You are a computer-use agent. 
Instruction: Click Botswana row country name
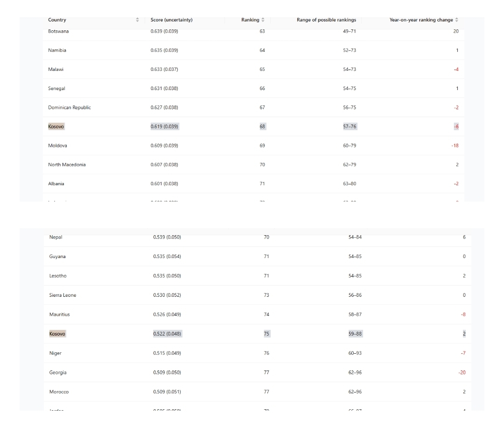click(58, 31)
